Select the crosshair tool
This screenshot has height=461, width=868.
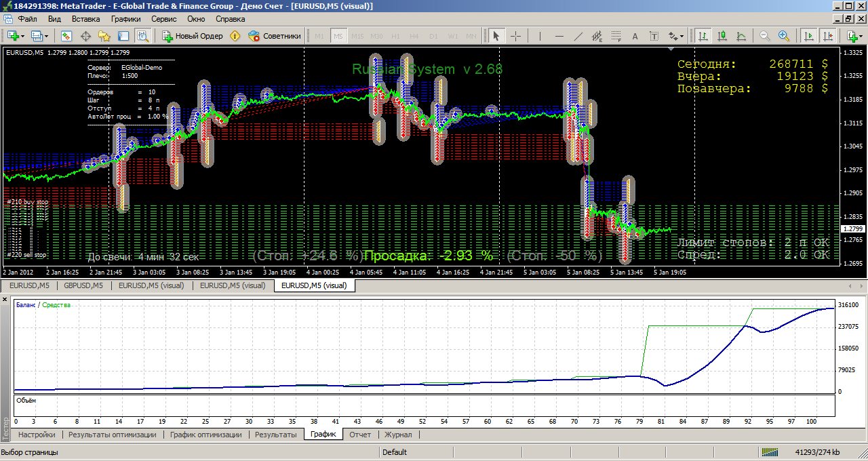pos(515,36)
